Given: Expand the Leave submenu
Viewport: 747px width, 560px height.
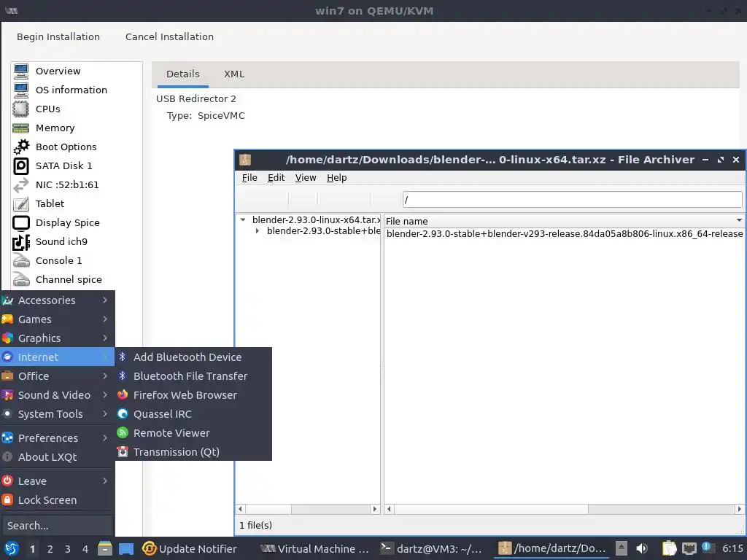Looking at the screenshot, I should pyautogui.click(x=57, y=481).
